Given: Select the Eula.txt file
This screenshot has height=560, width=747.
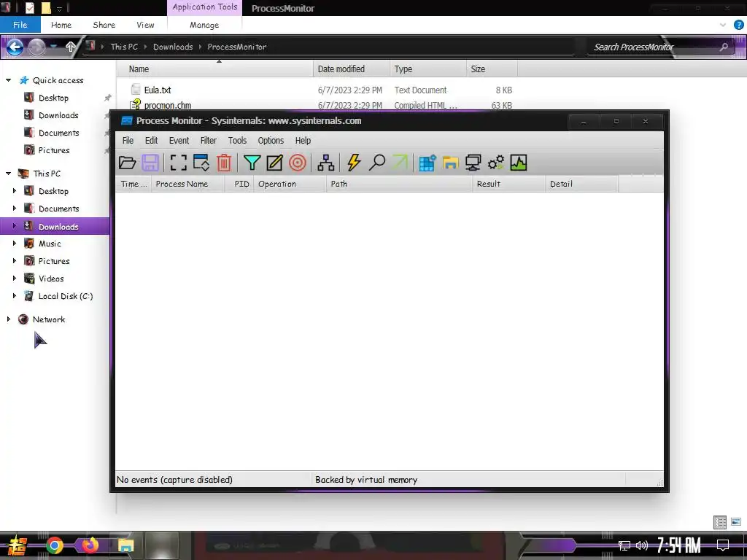Looking at the screenshot, I should (158, 90).
